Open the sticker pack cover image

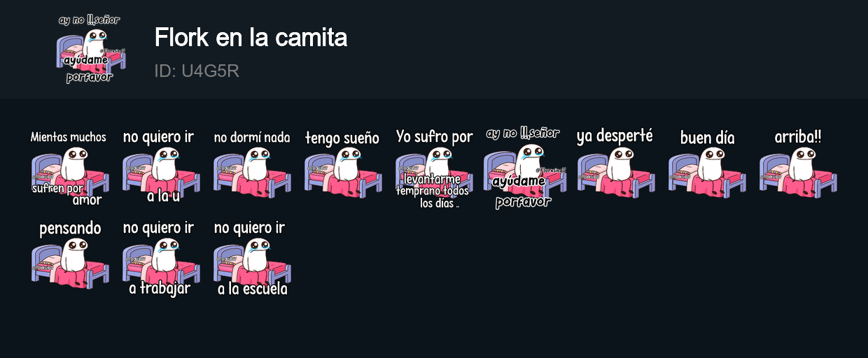point(91,49)
